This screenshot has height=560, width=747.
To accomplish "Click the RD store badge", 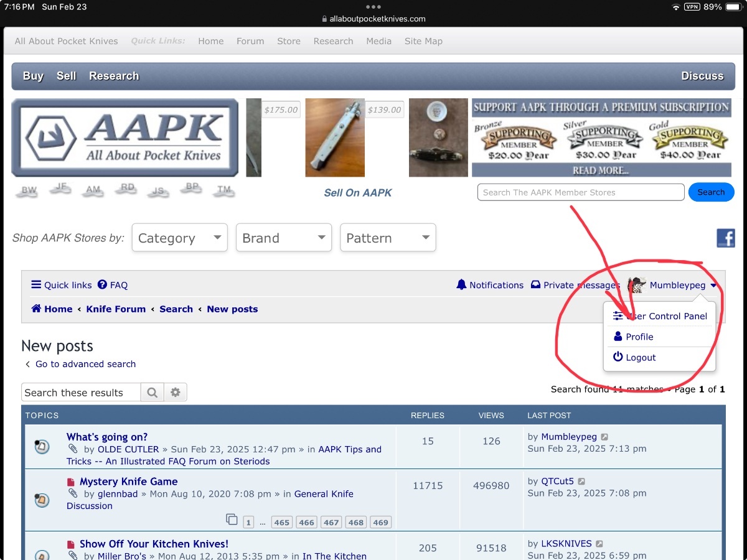I will 127,187.
